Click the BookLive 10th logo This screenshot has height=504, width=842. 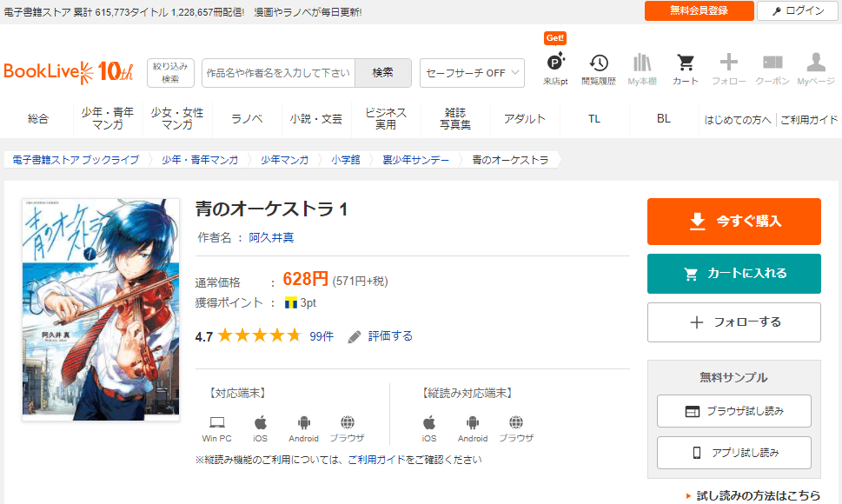(69, 72)
